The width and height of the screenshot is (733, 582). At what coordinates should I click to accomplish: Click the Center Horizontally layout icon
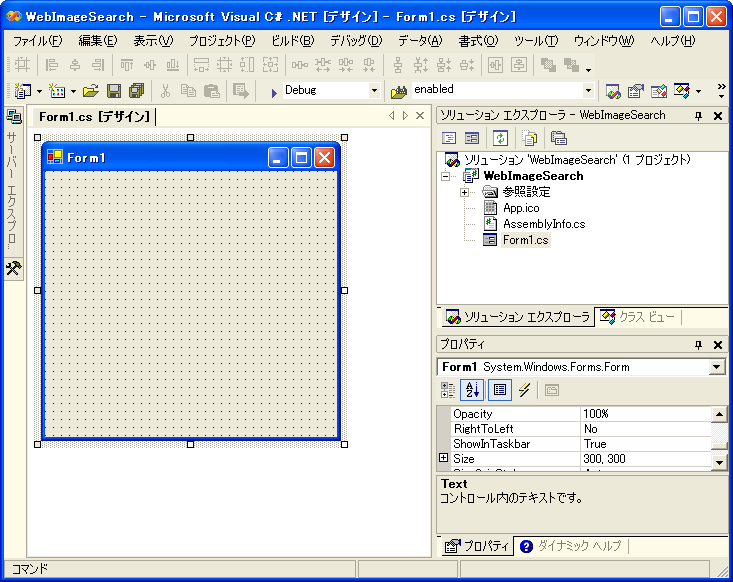click(x=495, y=65)
